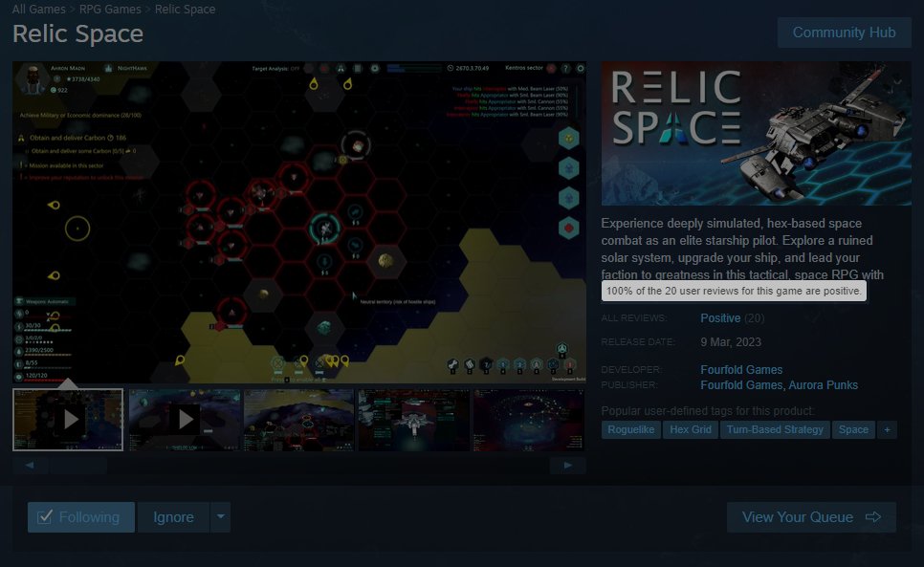Open Fourfold Games publisher link
924x567 pixels.
click(x=741, y=385)
